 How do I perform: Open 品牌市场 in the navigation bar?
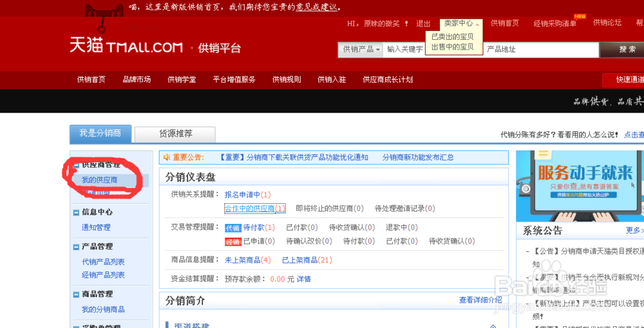click(x=137, y=80)
